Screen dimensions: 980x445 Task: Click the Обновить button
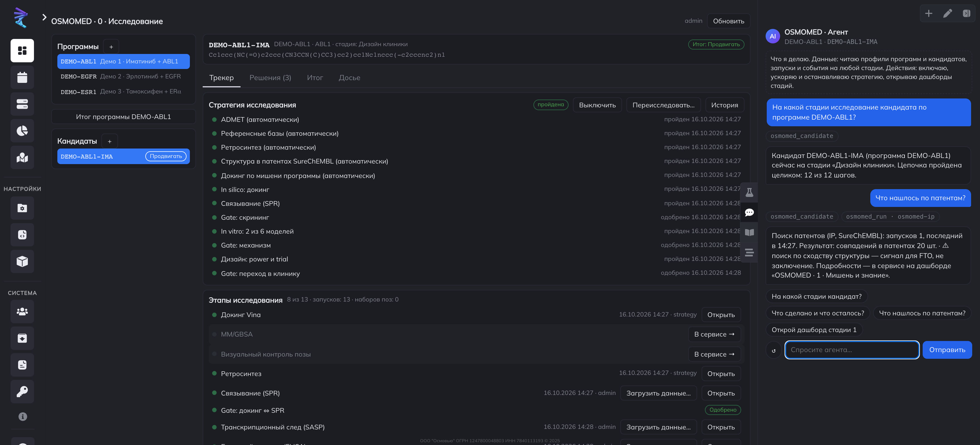(x=728, y=21)
